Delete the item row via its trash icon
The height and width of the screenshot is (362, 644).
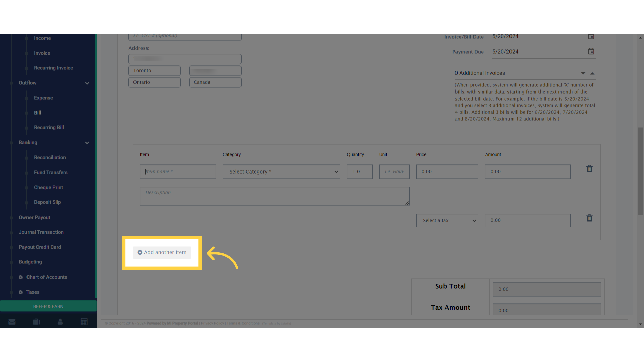(589, 169)
